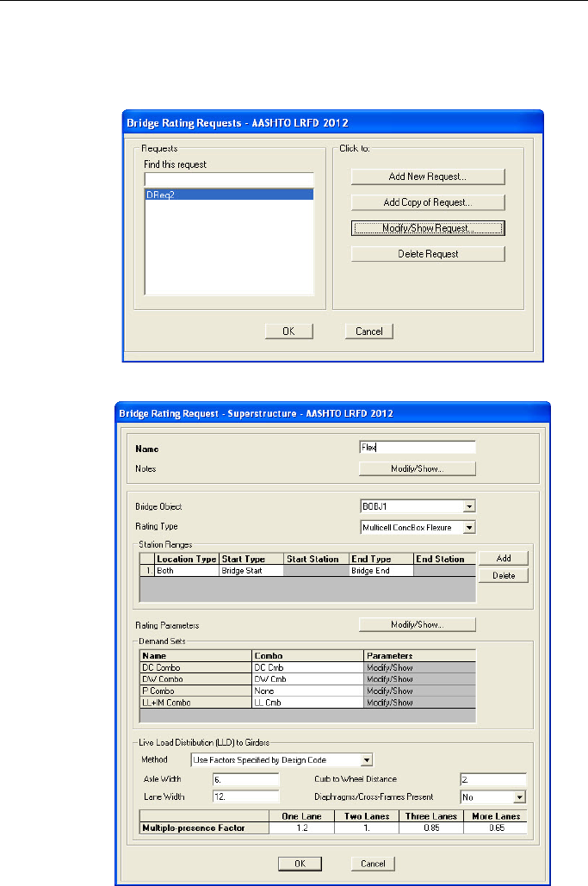Click Delete in Station Ranges
Image resolution: width=588 pixels, height=886 pixels.
tap(504, 575)
